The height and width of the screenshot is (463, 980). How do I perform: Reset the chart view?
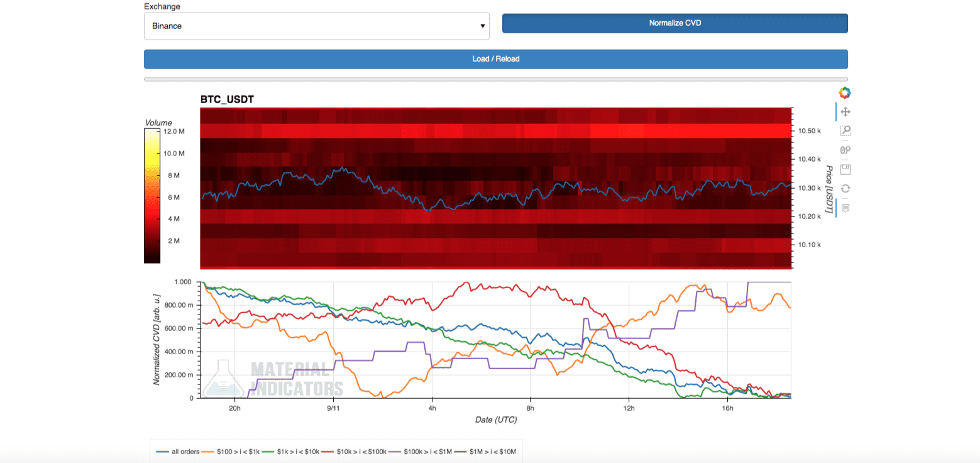(845, 188)
